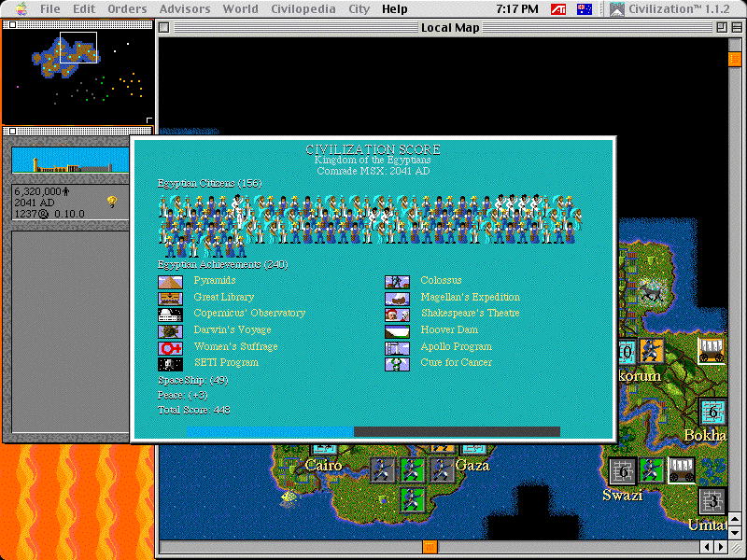Open the Edit menu
Screen dimensions: 747x560
[84, 9]
